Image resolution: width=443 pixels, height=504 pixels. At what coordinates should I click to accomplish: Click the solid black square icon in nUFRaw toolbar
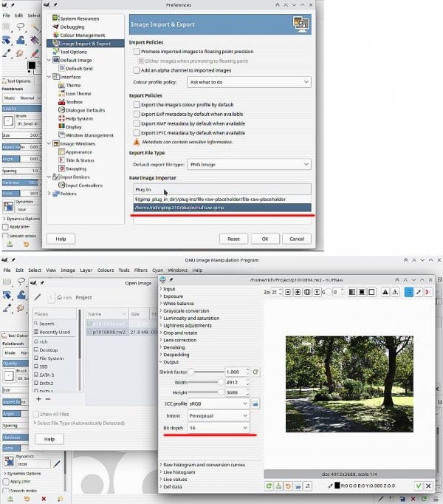362,292
